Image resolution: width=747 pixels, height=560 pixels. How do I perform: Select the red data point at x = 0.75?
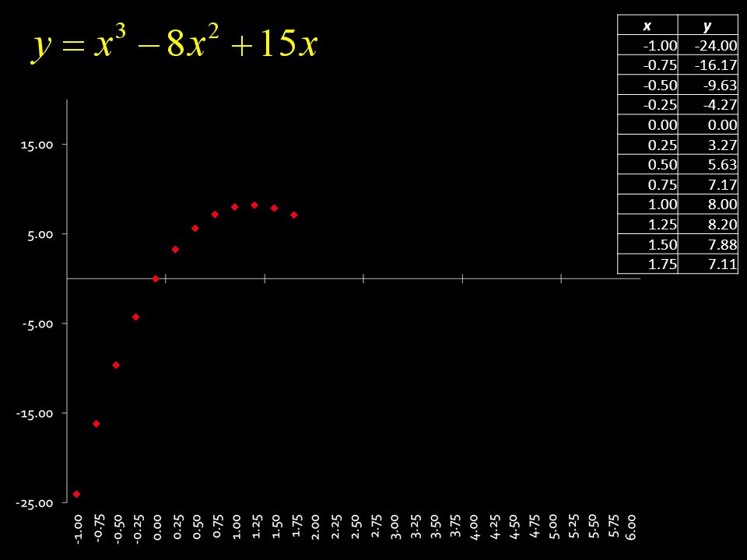215,215
